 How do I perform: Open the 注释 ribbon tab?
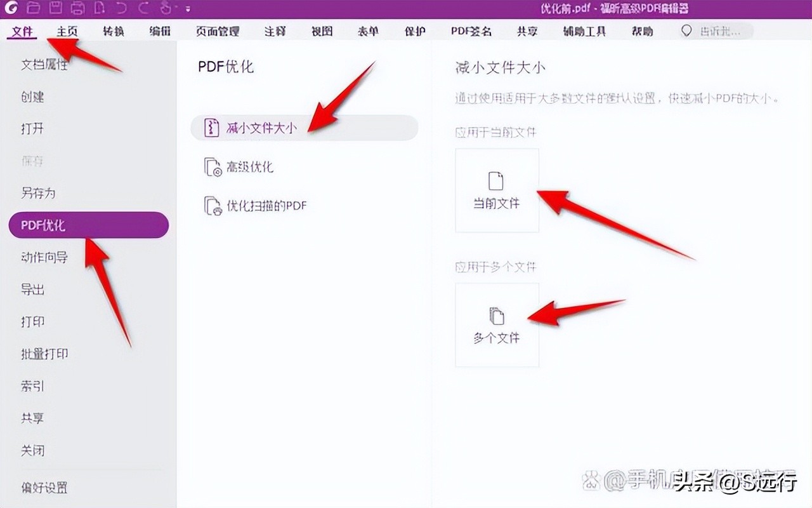(274, 30)
